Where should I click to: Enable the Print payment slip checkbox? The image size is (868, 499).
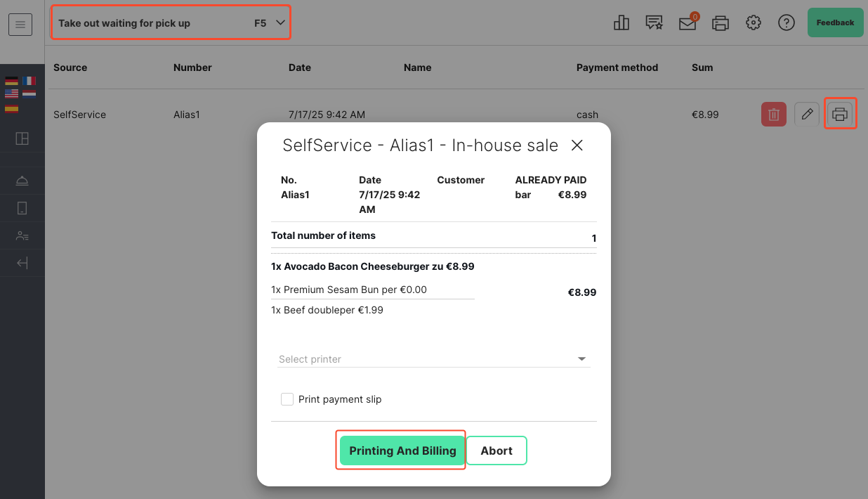287,399
